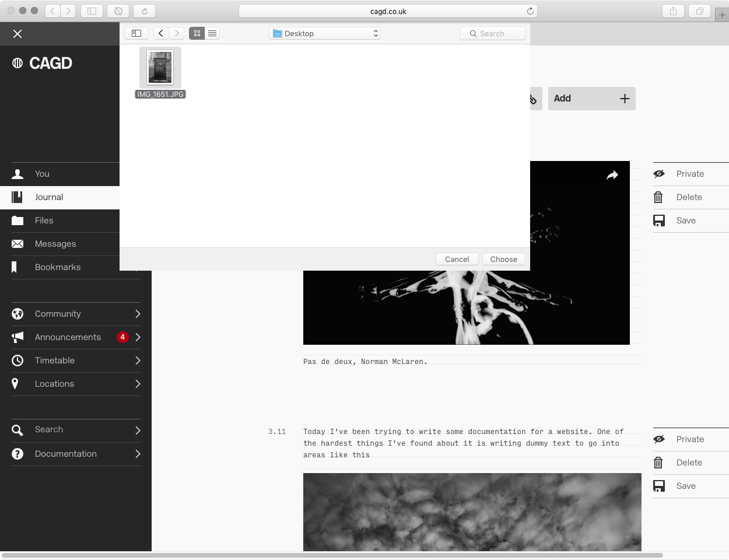Click the Safari forward button

coord(68,10)
